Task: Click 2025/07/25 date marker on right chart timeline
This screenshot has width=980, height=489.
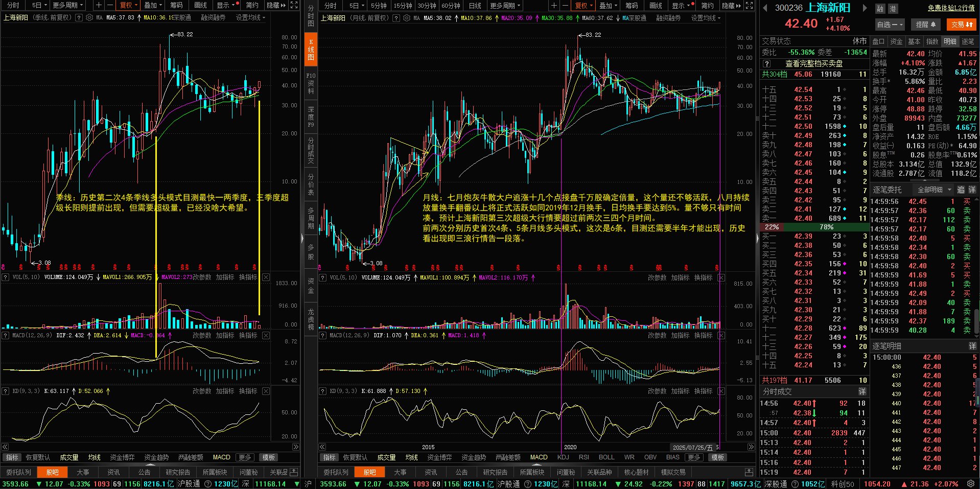Action: click(x=692, y=447)
